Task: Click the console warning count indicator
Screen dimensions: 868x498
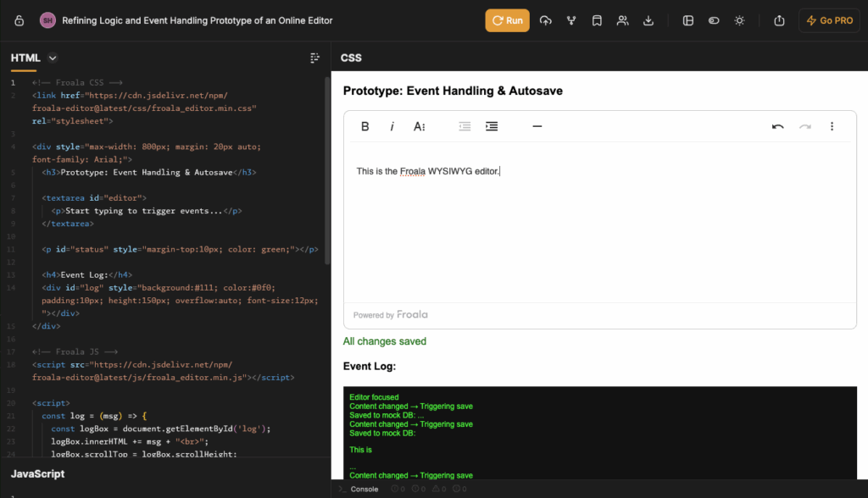Action: tap(438, 490)
